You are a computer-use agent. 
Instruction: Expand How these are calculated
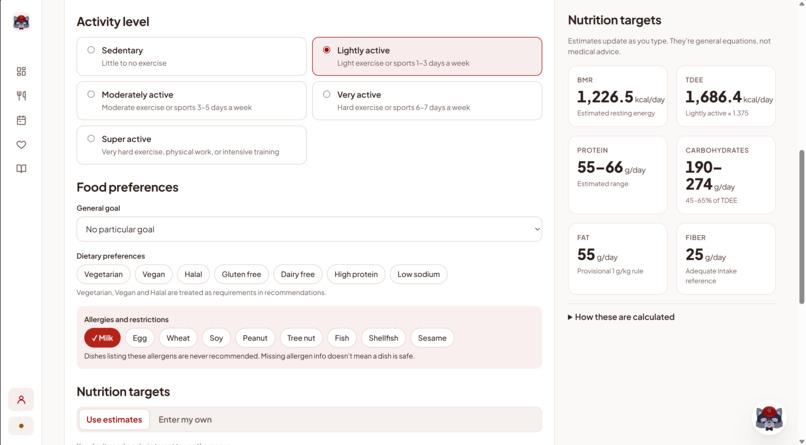[x=621, y=317]
